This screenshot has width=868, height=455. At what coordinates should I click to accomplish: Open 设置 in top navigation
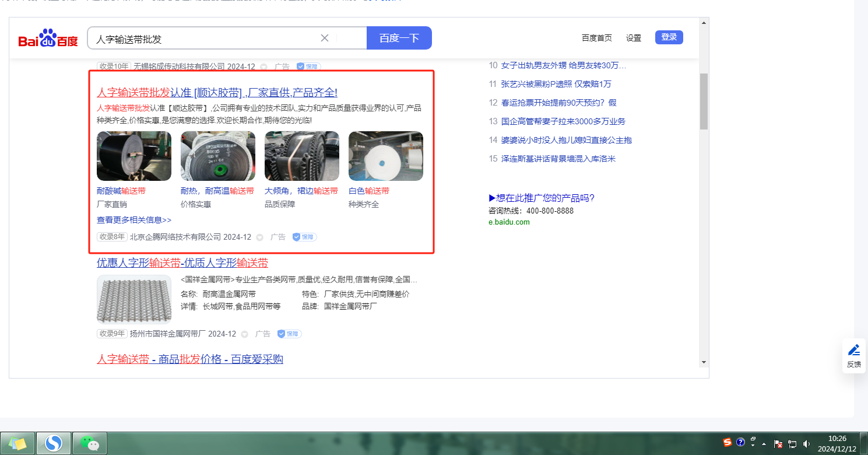tap(633, 38)
